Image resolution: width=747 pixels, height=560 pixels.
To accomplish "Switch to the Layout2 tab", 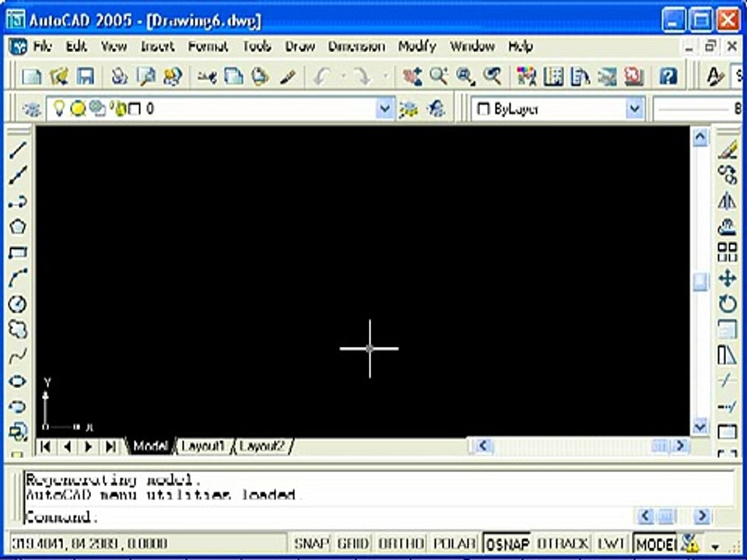I will point(262,446).
